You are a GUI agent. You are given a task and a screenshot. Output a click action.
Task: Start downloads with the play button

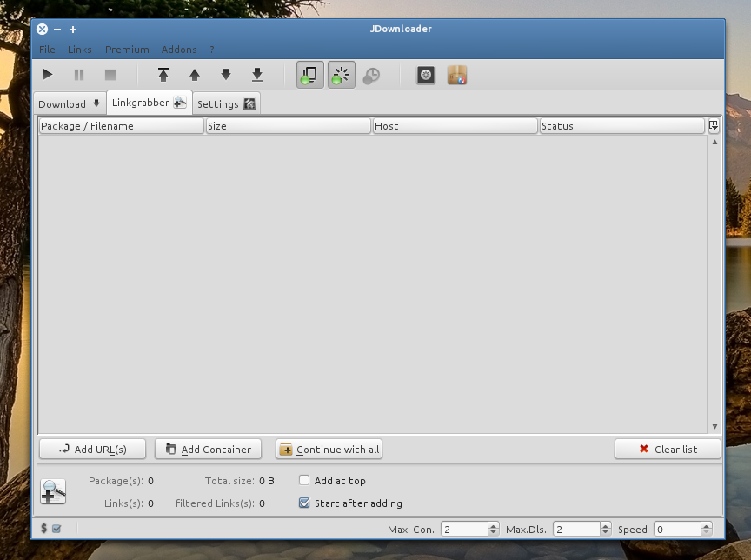[x=48, y=75]
